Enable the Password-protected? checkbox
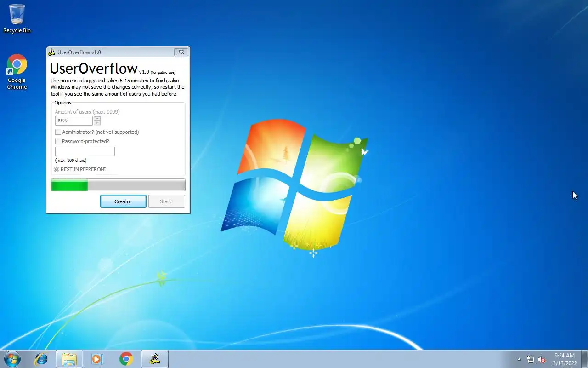 point(58,141)
